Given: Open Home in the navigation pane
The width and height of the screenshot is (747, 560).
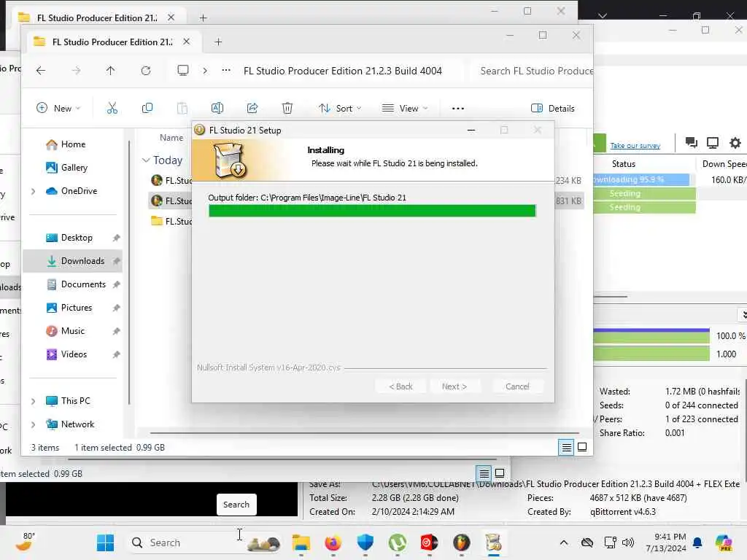Looking at the screenshot, I should point(66,144).
